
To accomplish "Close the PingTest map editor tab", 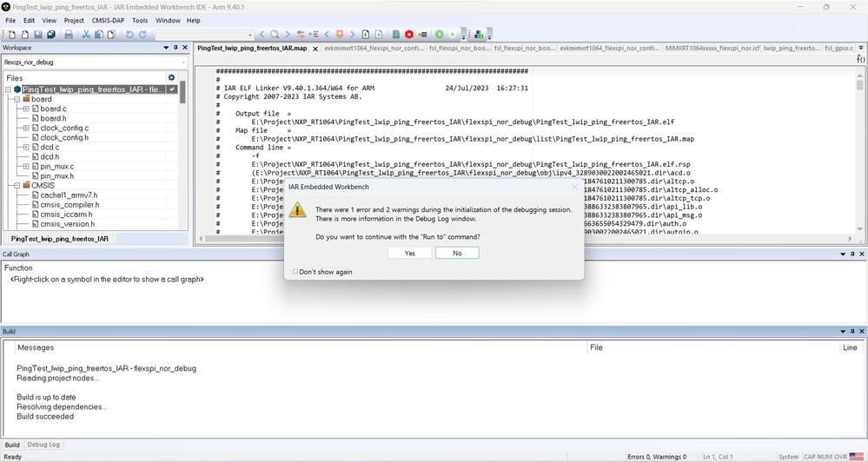I will pos(315,49).
